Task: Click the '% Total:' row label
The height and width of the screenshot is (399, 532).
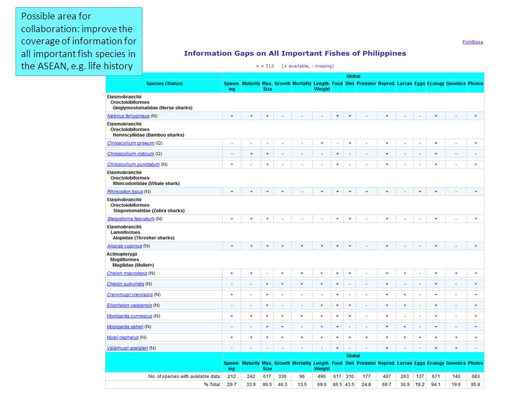Action: pos(212,385)
